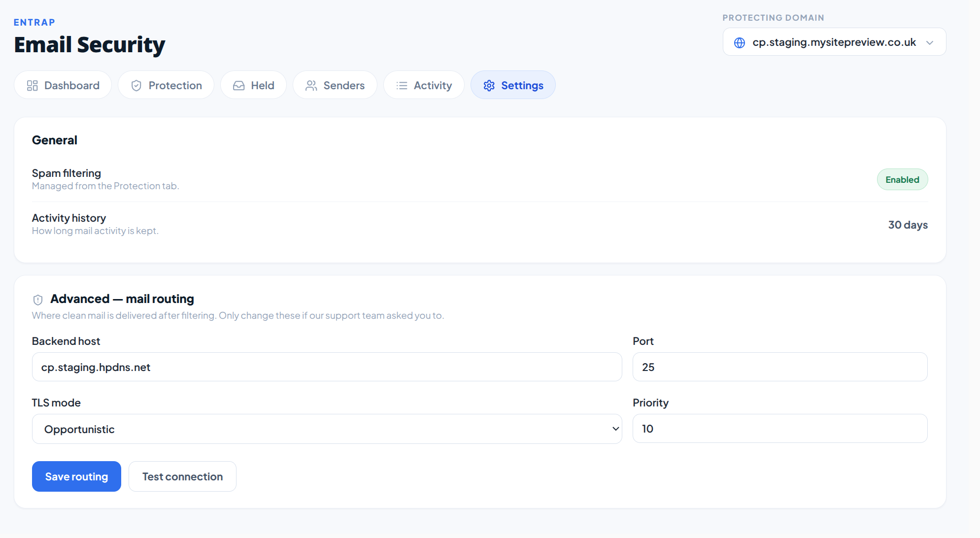Click the Priority field label
Screen dimensions: 980x538
(650, 403)
